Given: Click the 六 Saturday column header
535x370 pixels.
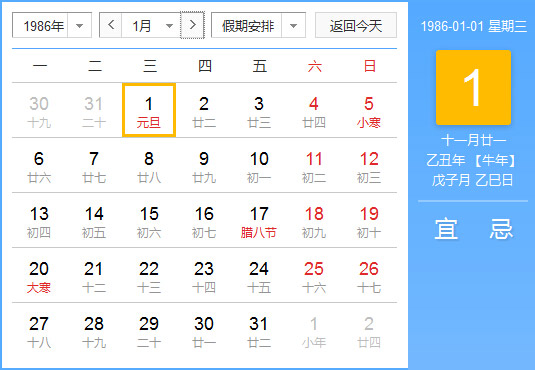Looking at the screenshot, I should coord(314,66).
